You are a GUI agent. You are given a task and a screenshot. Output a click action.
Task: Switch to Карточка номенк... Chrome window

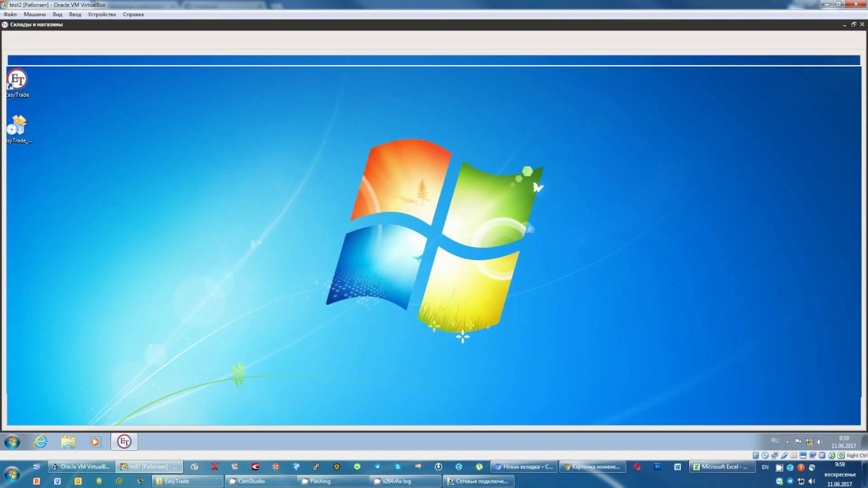point(593,467)
